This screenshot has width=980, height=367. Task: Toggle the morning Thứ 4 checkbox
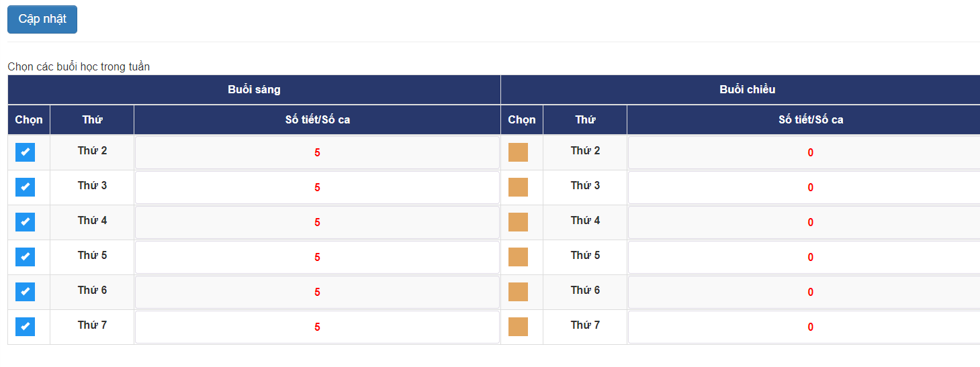tap(26, 222)
